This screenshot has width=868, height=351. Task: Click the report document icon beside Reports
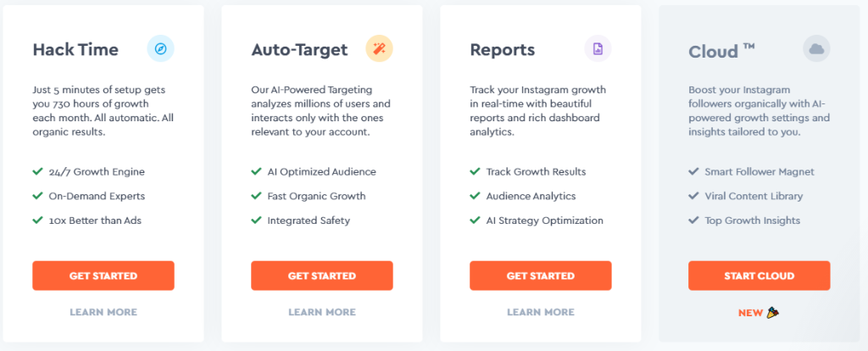pos(598,49)
